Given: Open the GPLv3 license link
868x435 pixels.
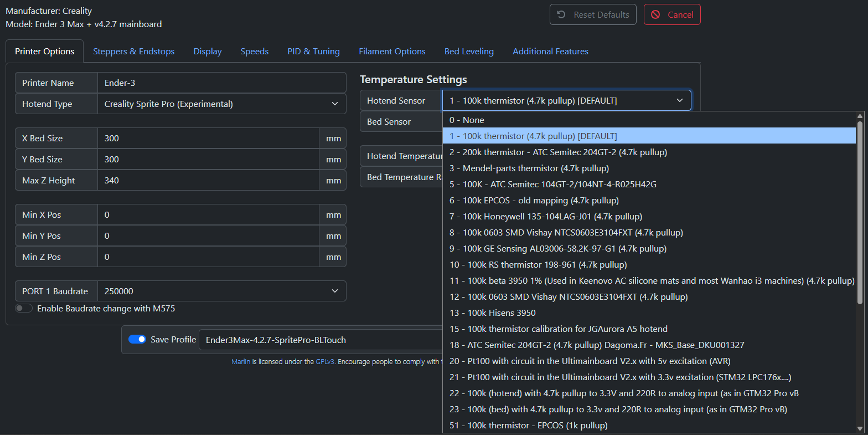Looking at the screenshot, I should 325,362.
